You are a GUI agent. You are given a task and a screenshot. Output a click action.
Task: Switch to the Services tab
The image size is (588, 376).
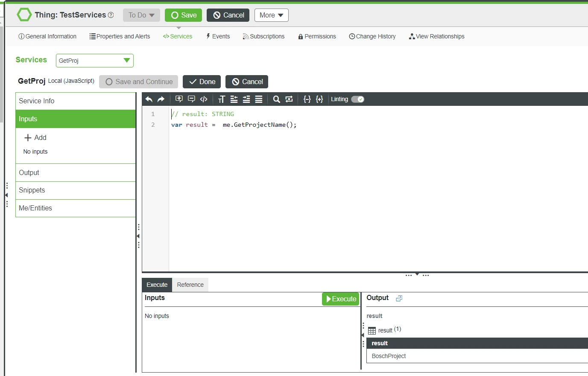click(178, 36)
